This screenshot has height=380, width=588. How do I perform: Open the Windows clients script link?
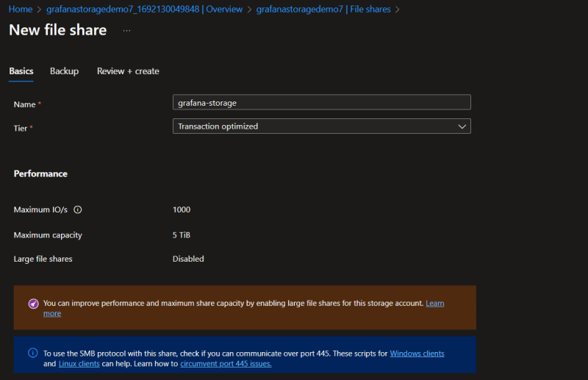pos(417,354)
